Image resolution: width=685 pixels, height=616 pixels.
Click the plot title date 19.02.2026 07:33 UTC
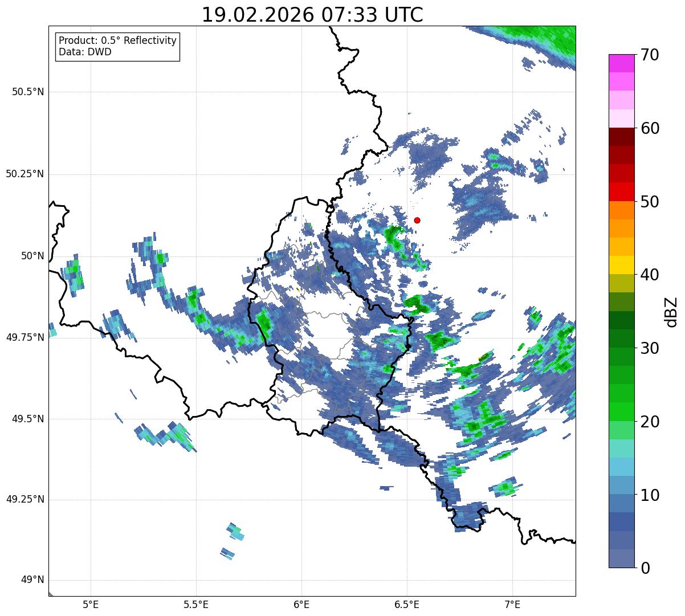click(312, 15)
